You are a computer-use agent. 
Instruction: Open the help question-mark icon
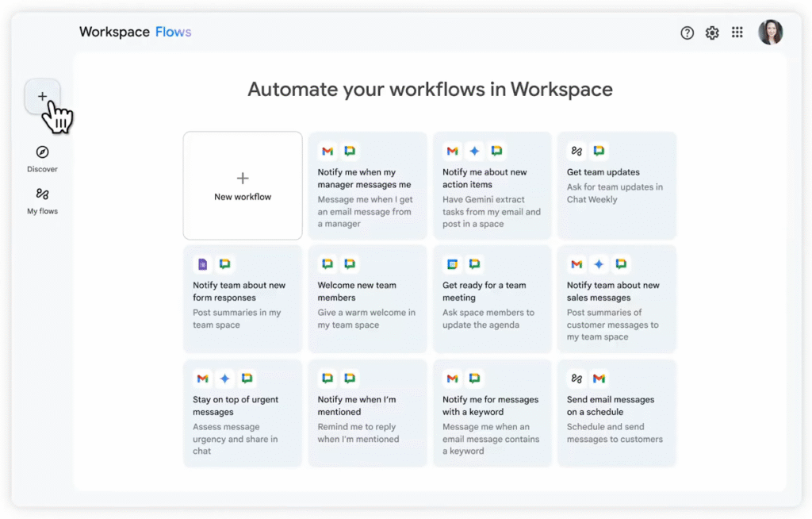pyautogui.click(x=687, y=33)
